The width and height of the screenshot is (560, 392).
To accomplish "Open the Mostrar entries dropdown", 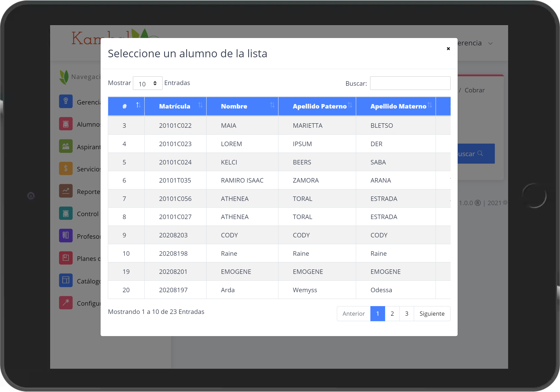I will pyautogui.click(x=148, y=83).
